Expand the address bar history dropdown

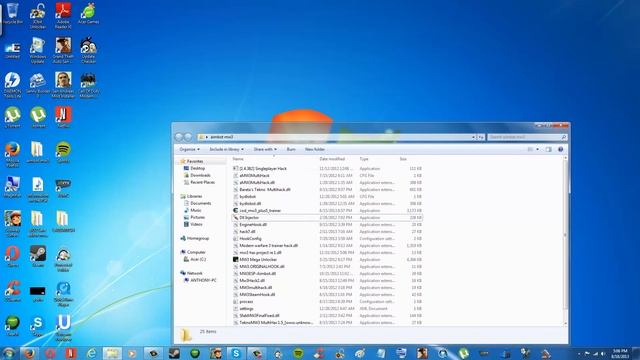click(x=473, y=137)
